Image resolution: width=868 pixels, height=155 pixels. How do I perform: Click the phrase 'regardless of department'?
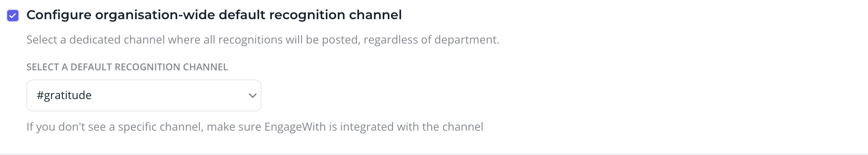pos(430,40)
